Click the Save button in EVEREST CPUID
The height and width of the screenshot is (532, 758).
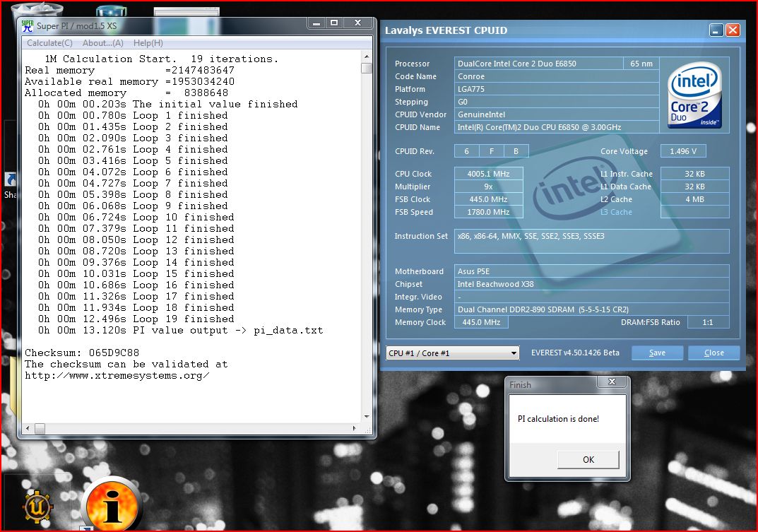tap(657, 353)
